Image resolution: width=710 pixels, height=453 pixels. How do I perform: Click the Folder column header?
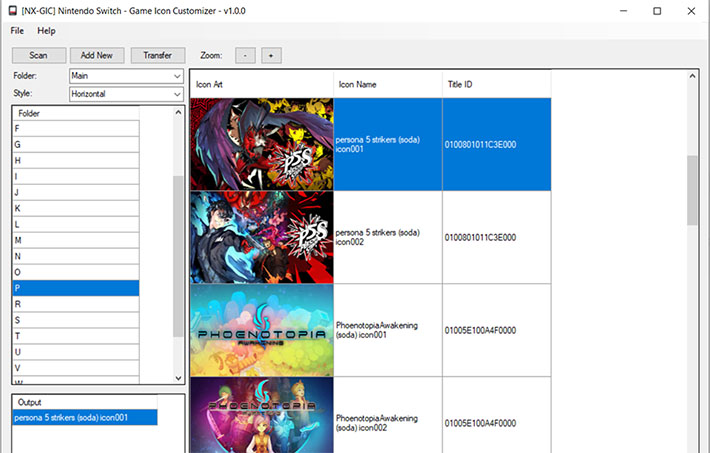click(x=76, y=113)
